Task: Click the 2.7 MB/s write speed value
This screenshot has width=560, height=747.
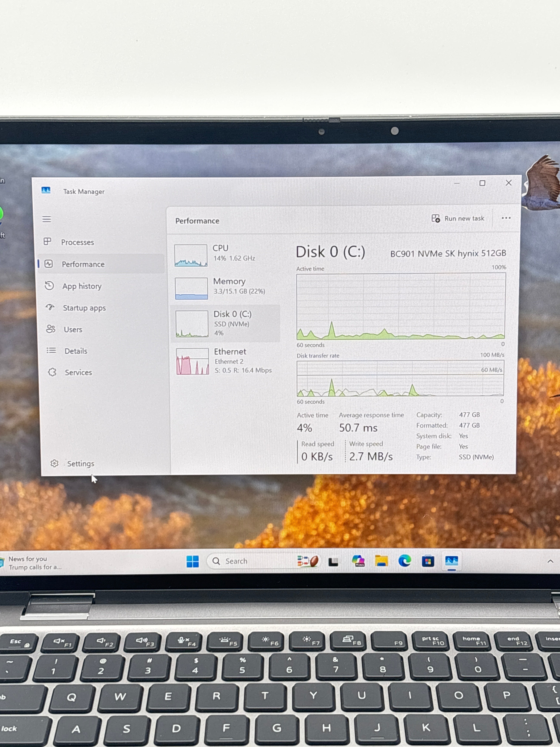Action: [x=371, y=456]
